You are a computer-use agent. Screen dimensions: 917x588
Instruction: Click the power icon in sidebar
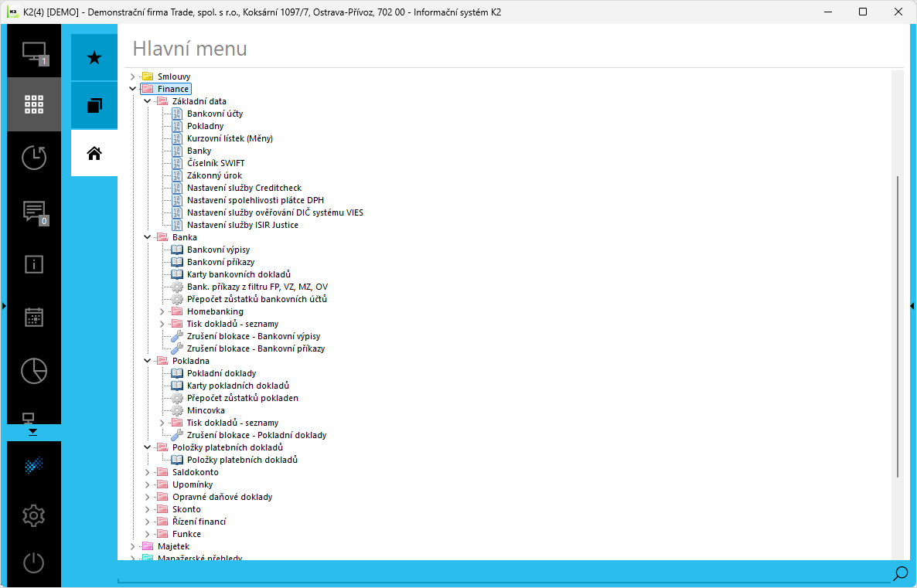click(x=34, y=563)
